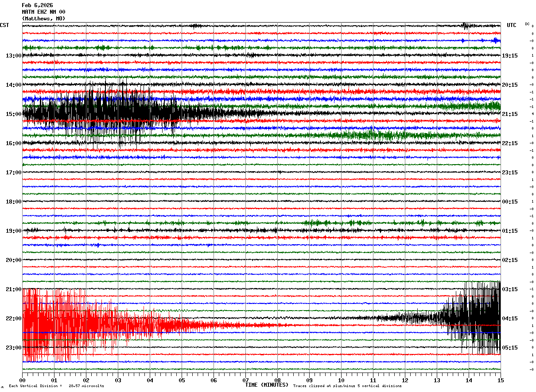Click the 05:15 UTC time label
Image resolution: width=536 pixels, height=392 pixels.
pos(510,348)
